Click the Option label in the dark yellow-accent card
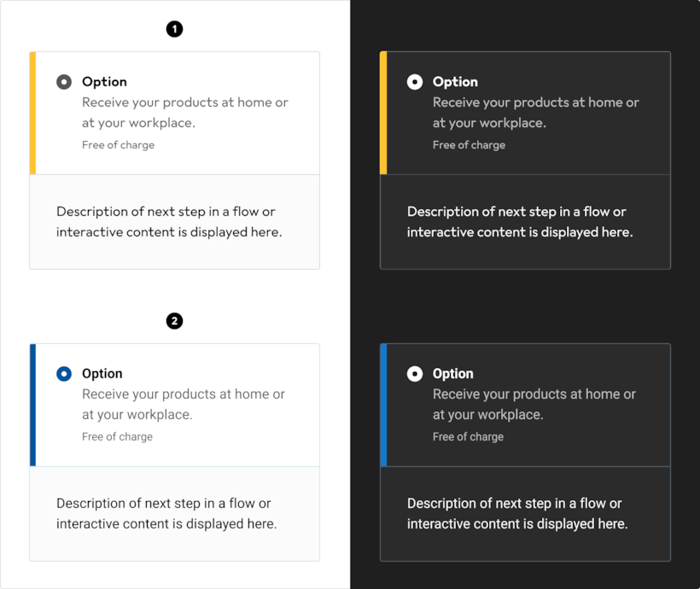This screenshot has height=589, width=700. 455,82
